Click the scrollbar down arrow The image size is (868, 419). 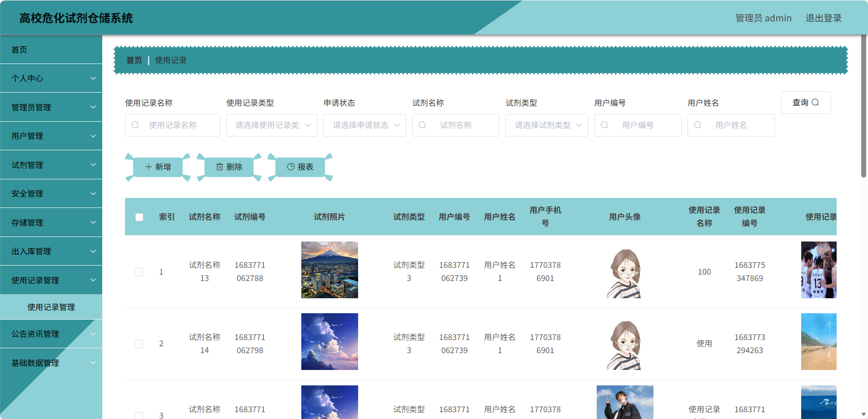(x=863, y=414)
